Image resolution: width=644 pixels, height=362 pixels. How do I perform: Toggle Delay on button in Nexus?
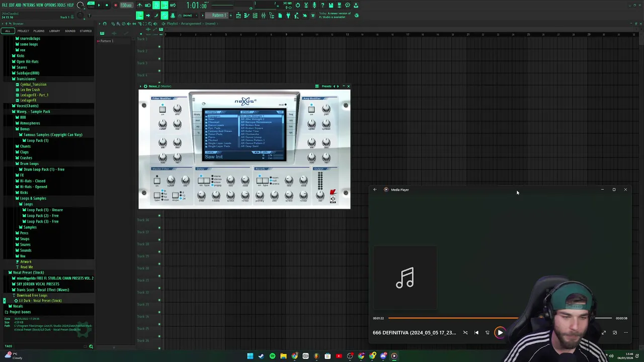pyautogui.click(x=201, y=180)
